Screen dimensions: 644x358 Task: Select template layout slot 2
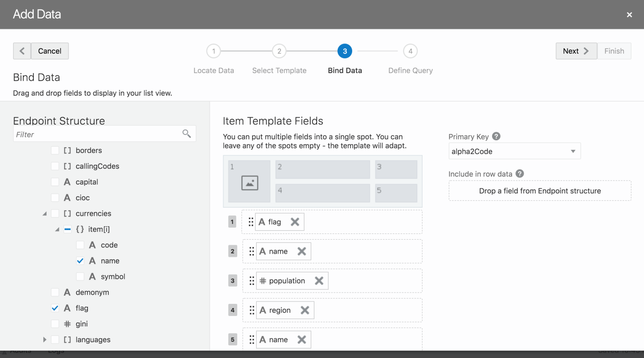point(323,169)
